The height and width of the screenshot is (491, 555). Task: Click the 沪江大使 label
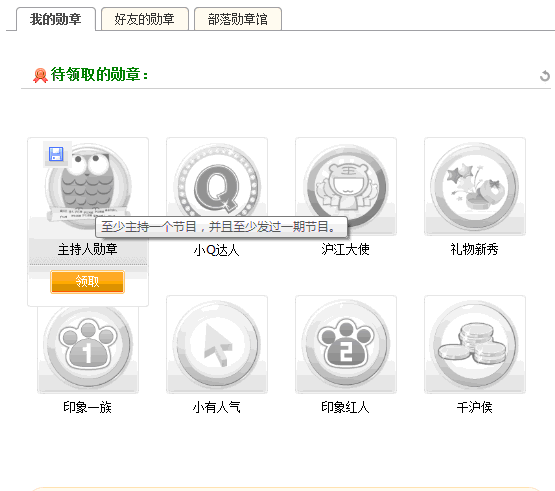345,249
